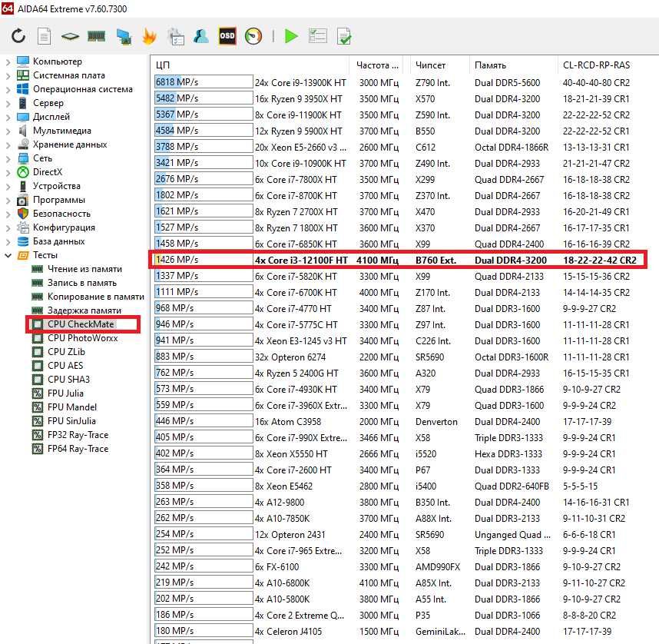Choose the CPU AES benchmark
Screen dimensions: 659x644
click(x=65, y=366)
